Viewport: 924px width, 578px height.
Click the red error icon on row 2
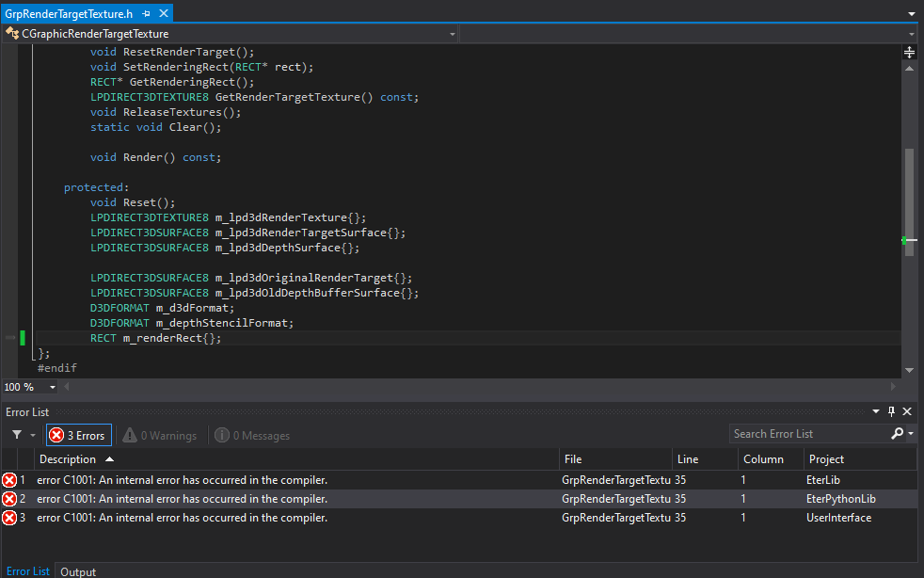click(9, 499)
